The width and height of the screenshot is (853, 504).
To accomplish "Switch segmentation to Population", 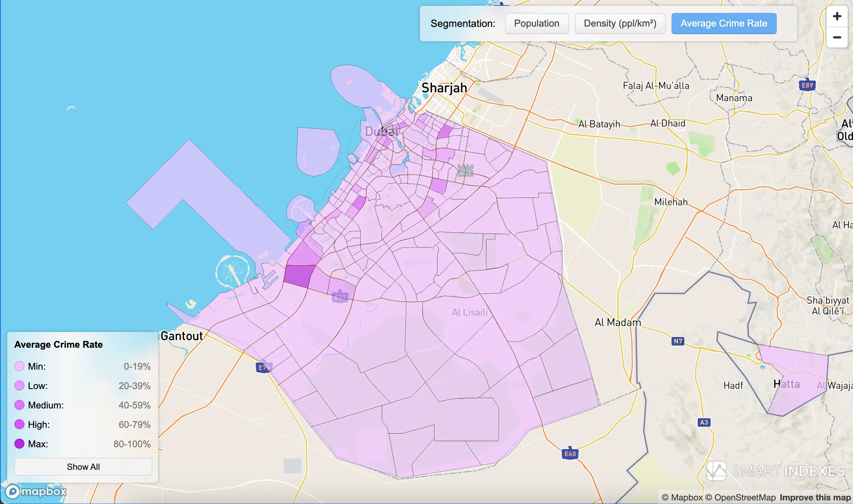I will pos(537,24).
